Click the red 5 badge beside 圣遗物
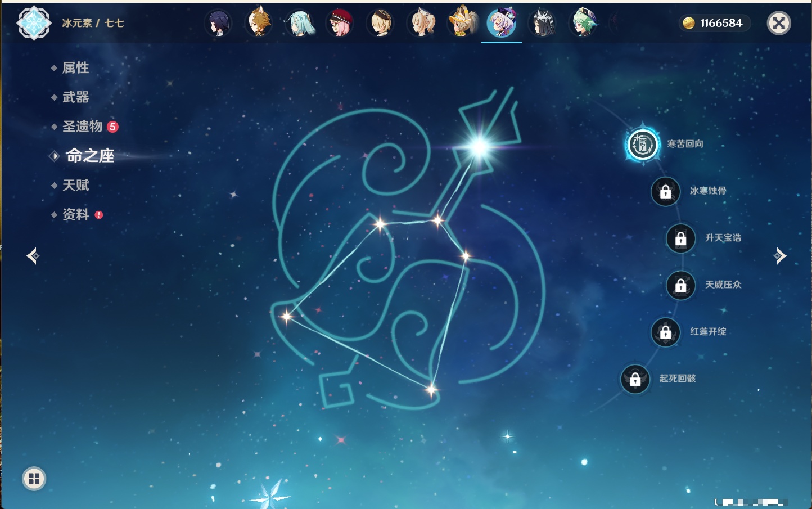Viewport: 812px width, 509px height. tap(112, 127)
